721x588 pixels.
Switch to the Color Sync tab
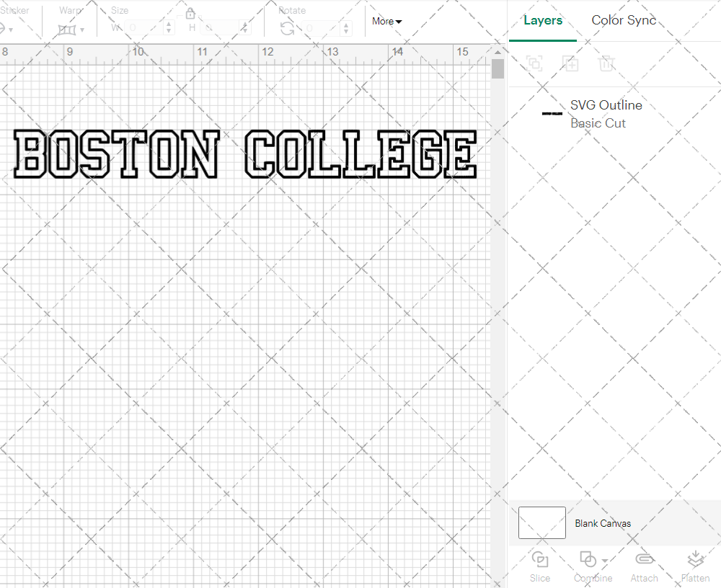pos(624,20)
